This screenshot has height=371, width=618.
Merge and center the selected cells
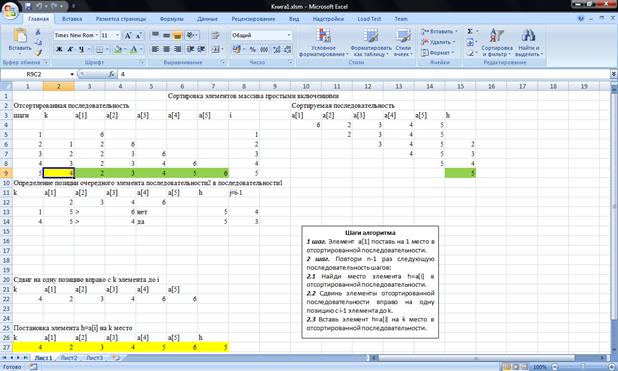(x=216, y=49)
